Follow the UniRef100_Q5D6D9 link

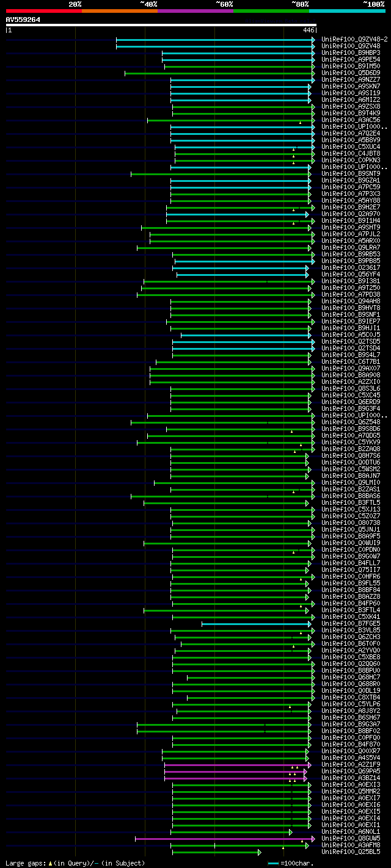[351, 73]
